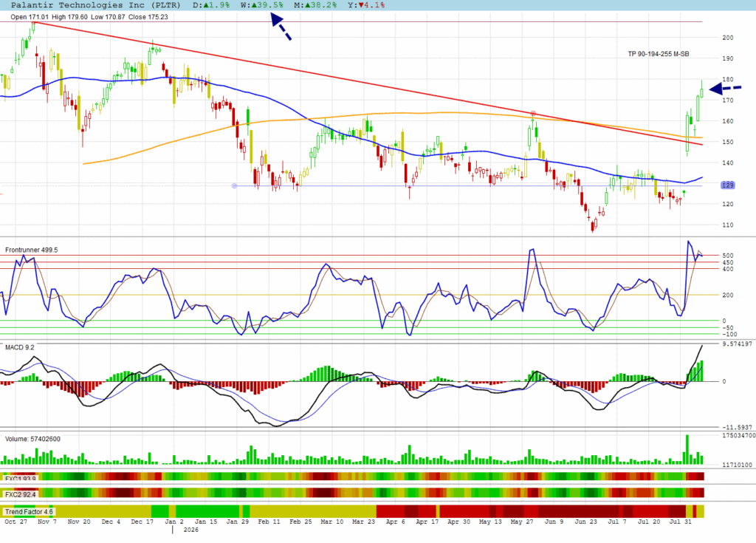Screen dimensions: 756x543
Task: Click the MACD maximum value 9.574197
Action: tap(738, 344)
